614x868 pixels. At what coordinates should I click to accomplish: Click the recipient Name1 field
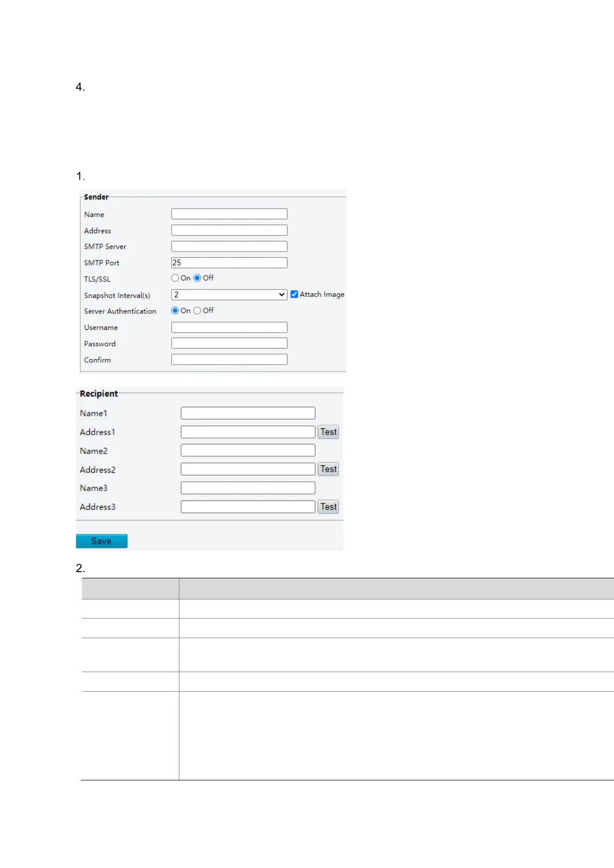point(247,413)
